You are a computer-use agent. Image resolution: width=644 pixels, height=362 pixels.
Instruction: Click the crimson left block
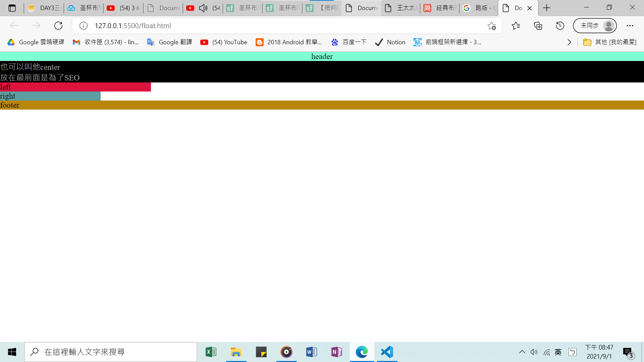(x=75, y=87)
